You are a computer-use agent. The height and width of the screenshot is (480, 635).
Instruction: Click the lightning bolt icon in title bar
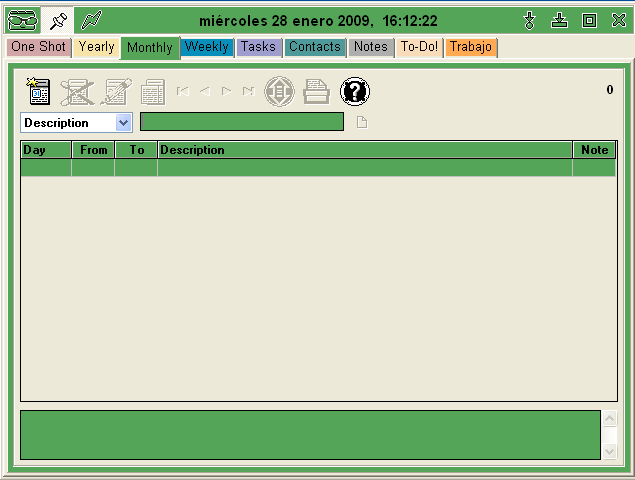pos(91,20)
